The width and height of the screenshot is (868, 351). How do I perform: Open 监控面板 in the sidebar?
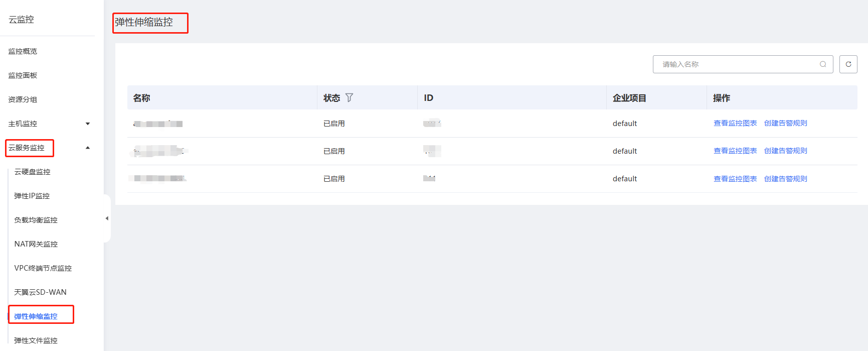pos(23,75)
